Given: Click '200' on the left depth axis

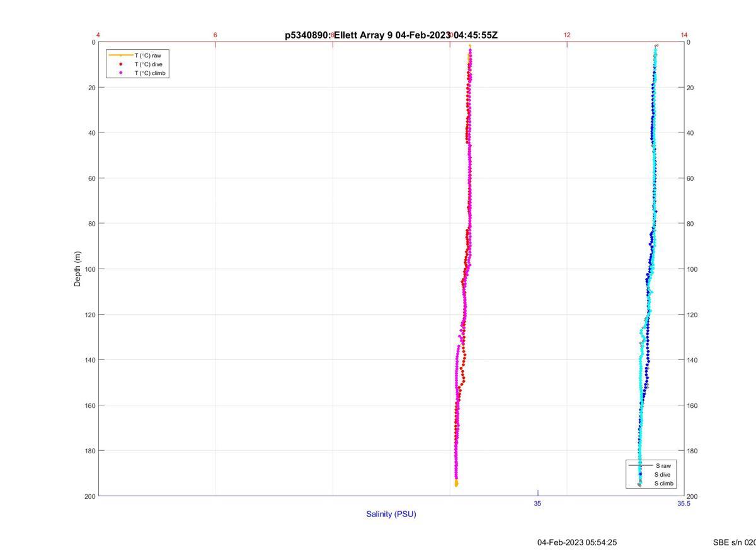Looking at the screenshot, I should click(89, 496).
